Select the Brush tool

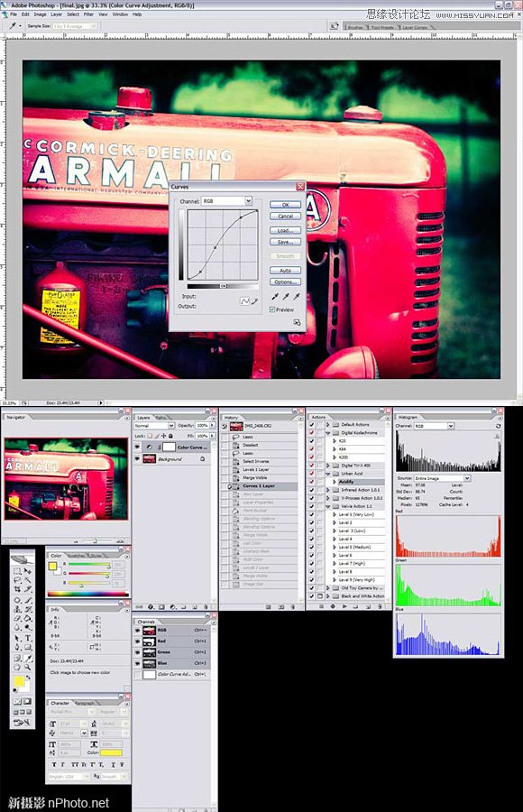(x=27, y=600)
